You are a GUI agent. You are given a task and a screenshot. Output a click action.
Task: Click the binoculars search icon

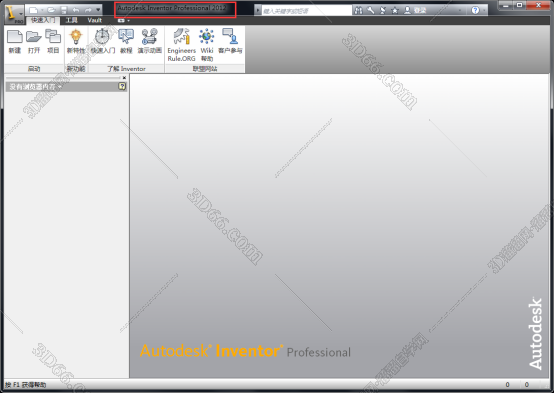pyautogui.click(x=358, y=10)
